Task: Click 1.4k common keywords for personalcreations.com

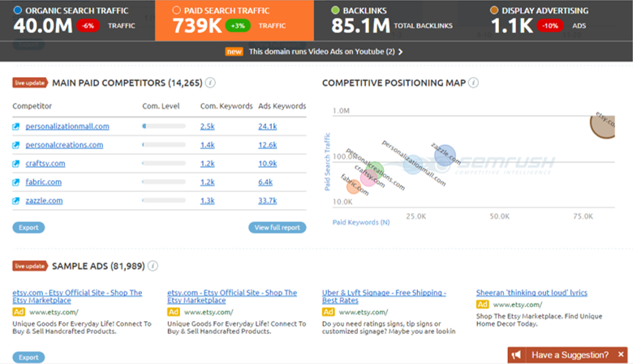Action: 207,145
